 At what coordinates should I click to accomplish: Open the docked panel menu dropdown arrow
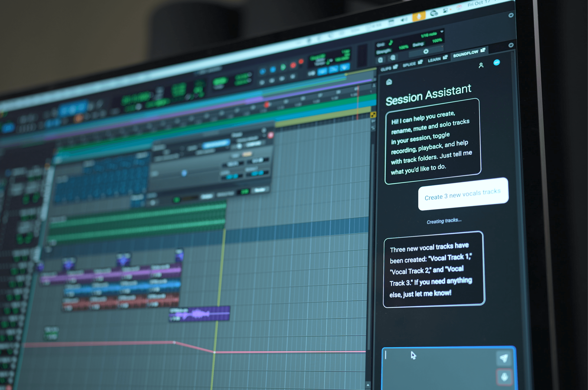[x=511, y=45]
